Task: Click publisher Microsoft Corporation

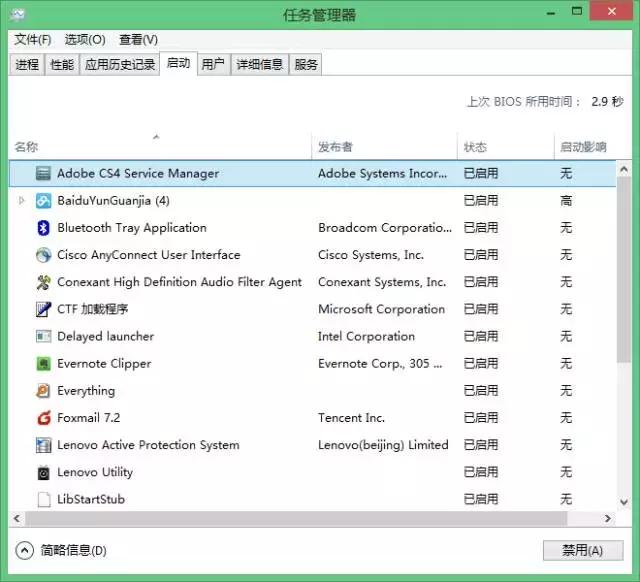Action: coord(381,309)
